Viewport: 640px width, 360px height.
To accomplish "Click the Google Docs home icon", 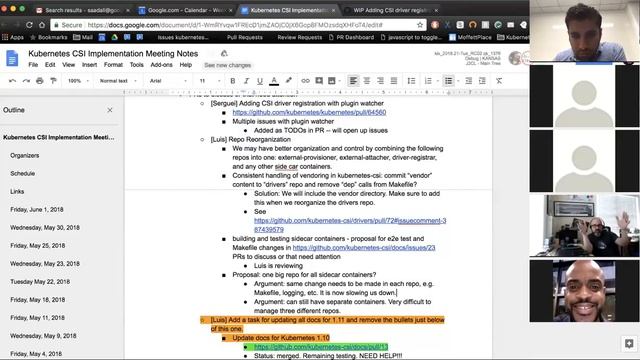I will 12,58.
